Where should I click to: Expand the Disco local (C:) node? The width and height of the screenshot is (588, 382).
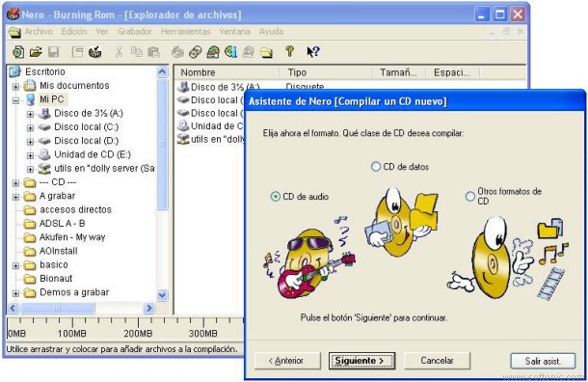pos(31,128)
